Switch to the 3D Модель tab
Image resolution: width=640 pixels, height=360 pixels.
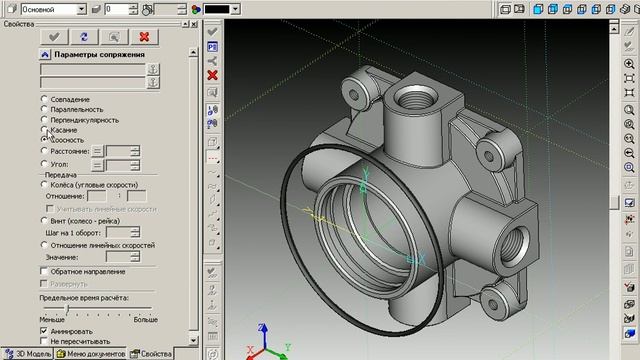[x=28, y=354]
